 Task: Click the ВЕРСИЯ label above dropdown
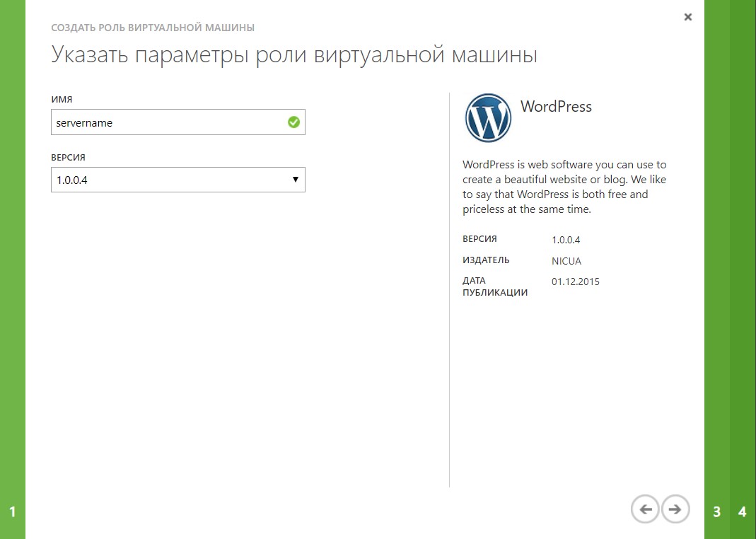[68, 157]
